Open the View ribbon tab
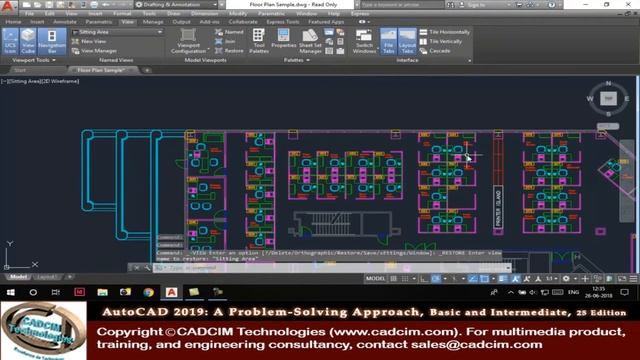This screenshot has width=640, height=360. point(128,22)
